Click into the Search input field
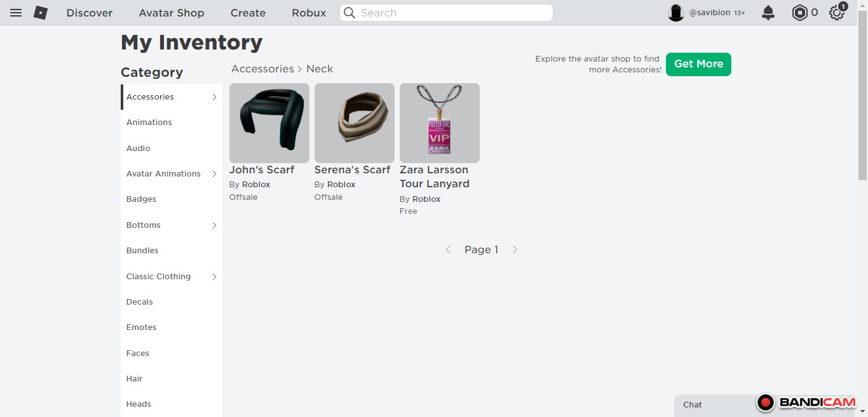 point(451,13)
